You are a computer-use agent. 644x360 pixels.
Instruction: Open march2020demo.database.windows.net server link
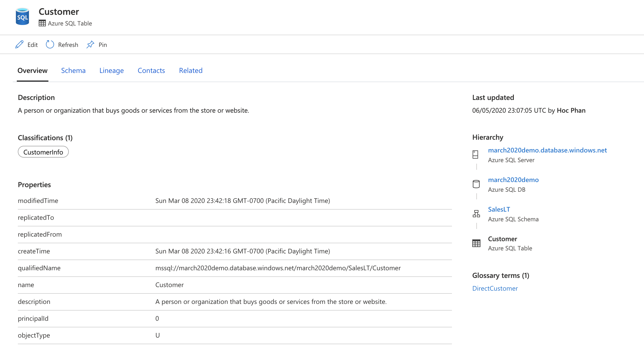coord(547,150)
